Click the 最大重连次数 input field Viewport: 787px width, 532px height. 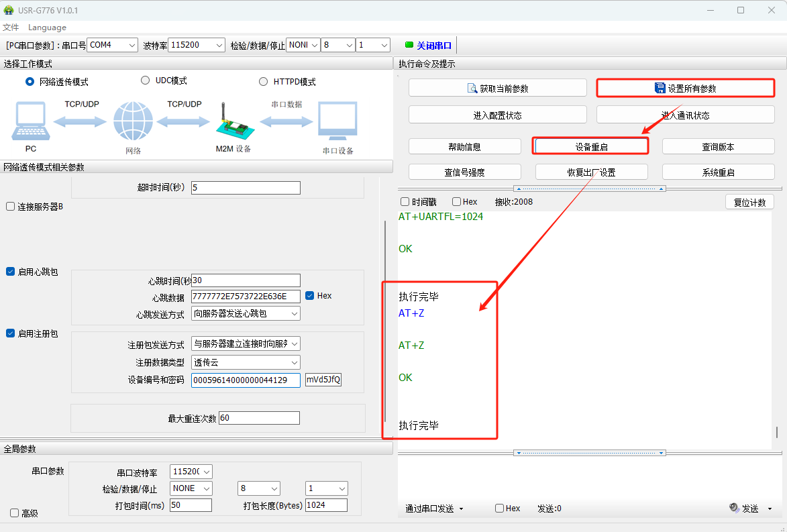259,418
